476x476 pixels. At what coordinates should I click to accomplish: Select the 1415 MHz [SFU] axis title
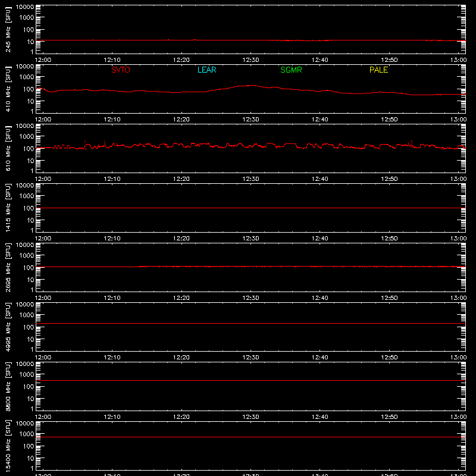(x=8, y=208)
